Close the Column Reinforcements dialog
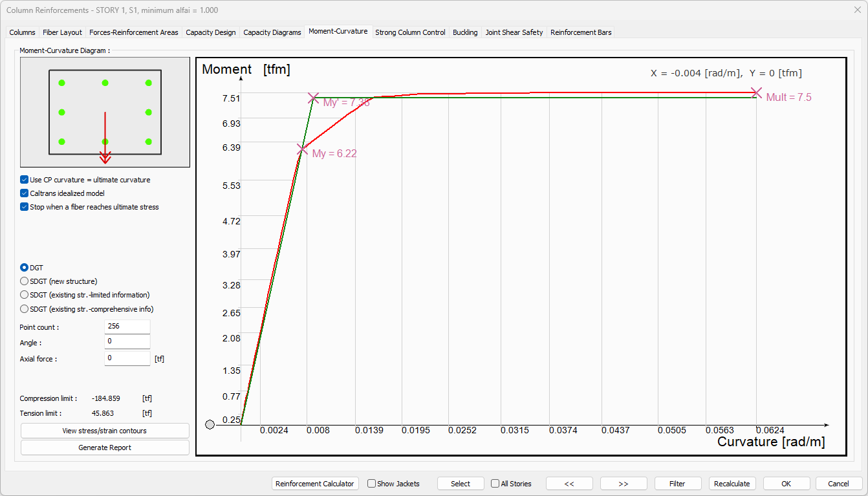The image size is (868, 496). click(x=858, y=10)
